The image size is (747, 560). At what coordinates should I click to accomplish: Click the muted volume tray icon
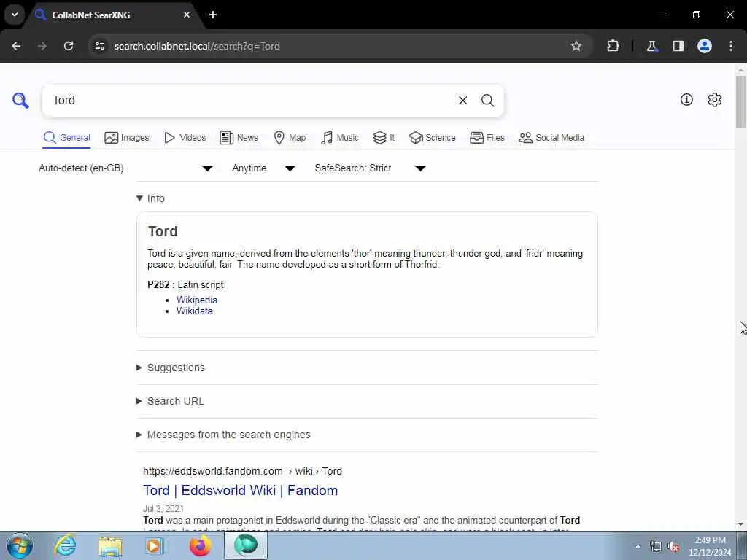pos(673,547)
